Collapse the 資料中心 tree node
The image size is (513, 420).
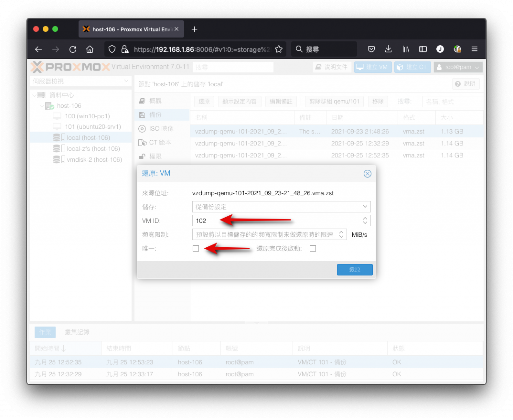point(35,95)
